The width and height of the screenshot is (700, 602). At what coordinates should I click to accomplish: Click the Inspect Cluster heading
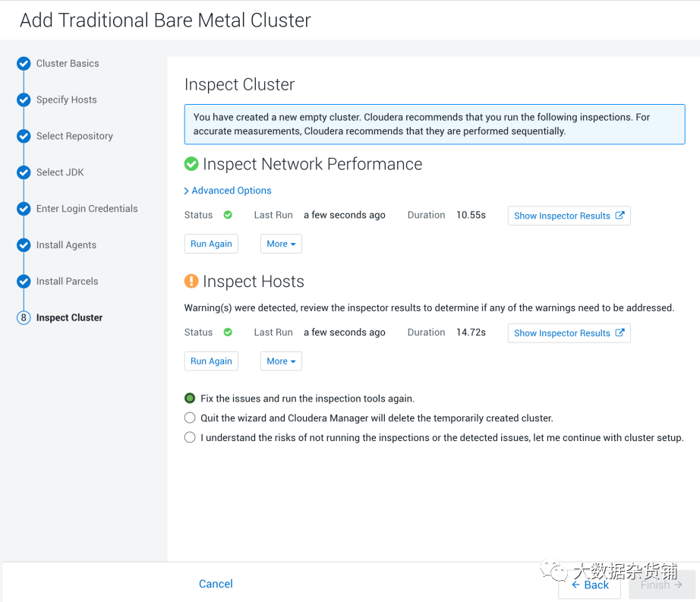[x=240, y=84]
